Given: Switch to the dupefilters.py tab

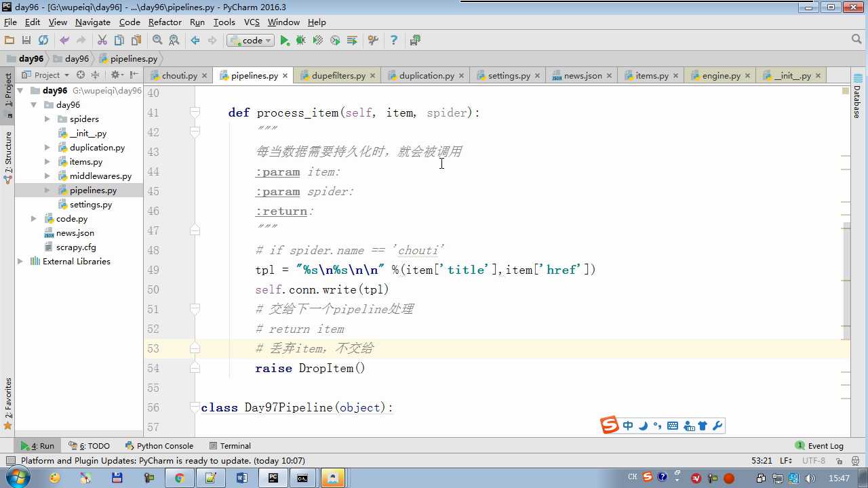Looking at the screenshot, I should [338, 76].
